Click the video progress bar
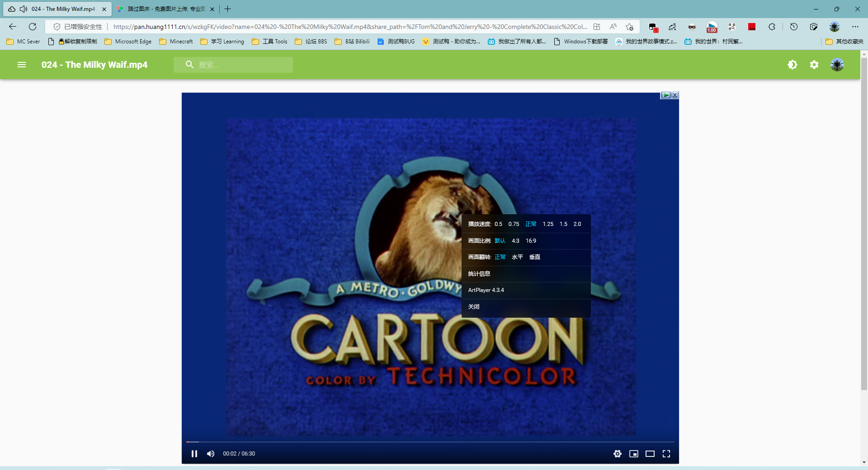 430,442
